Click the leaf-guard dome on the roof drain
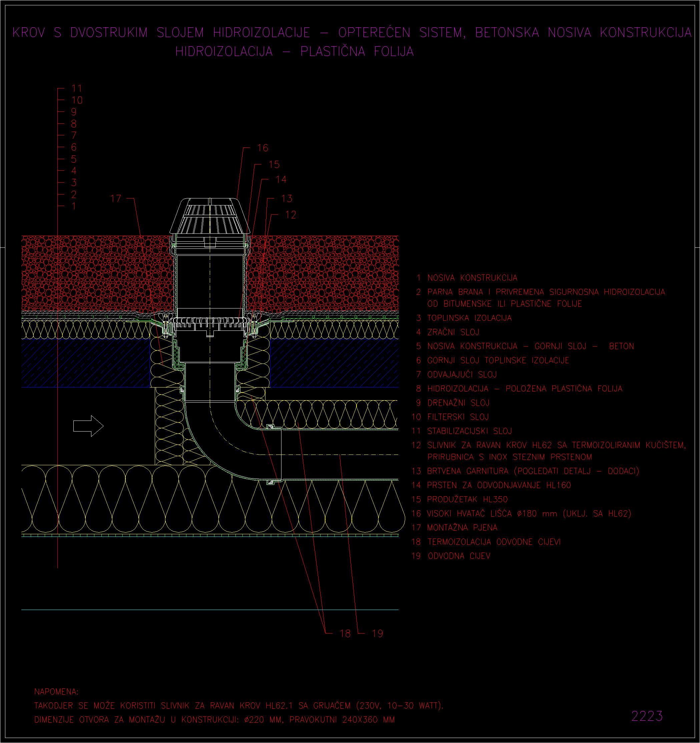 210,216
